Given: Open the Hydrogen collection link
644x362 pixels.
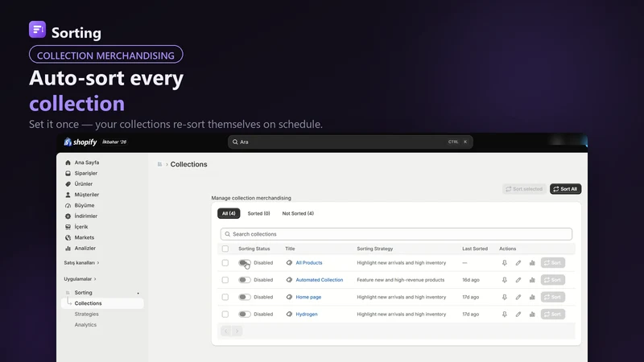Looking at the screenshot, I should (x=307, y=315).
